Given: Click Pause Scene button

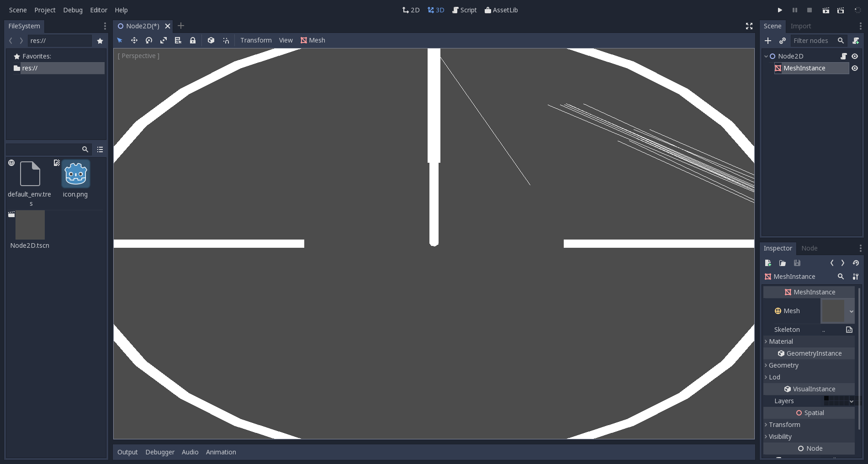Looking at the screenshot, I should tap(795, 10).
